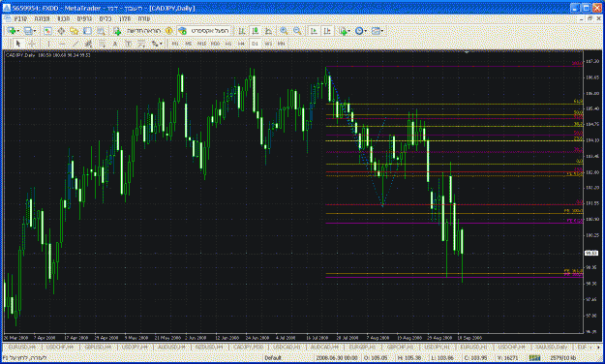Screen dimensions: 605x364
Task: Select the Crosshair tool
Action: [x=32, y=44]
